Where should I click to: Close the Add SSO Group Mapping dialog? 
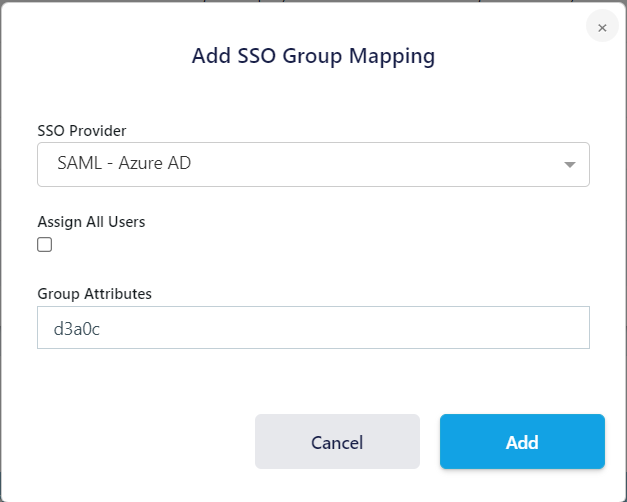602,28
